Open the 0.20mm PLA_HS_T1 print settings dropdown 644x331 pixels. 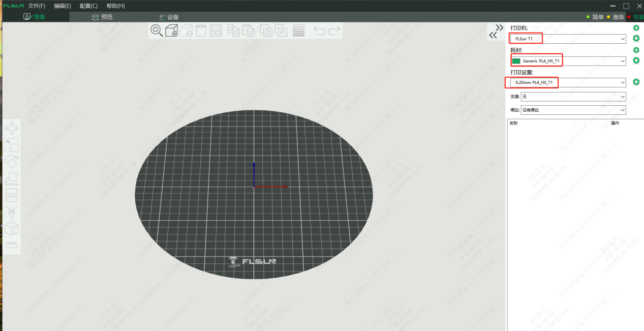click(x=568, y=82)
